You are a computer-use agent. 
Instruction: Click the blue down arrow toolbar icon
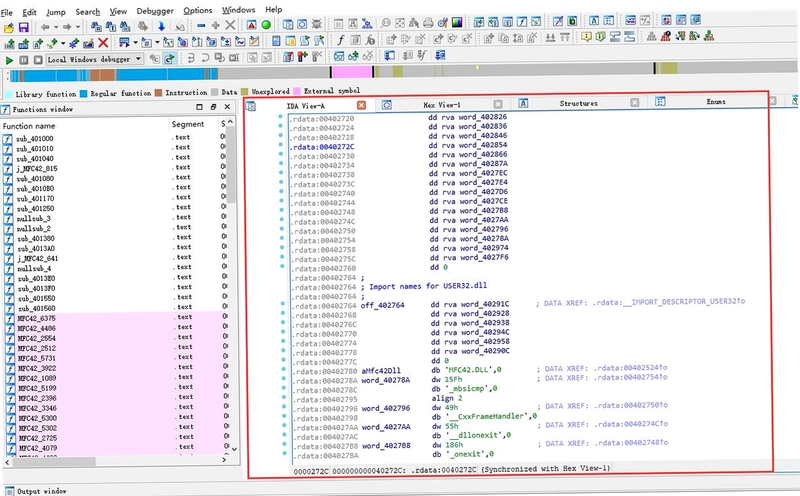pos(161,26)
